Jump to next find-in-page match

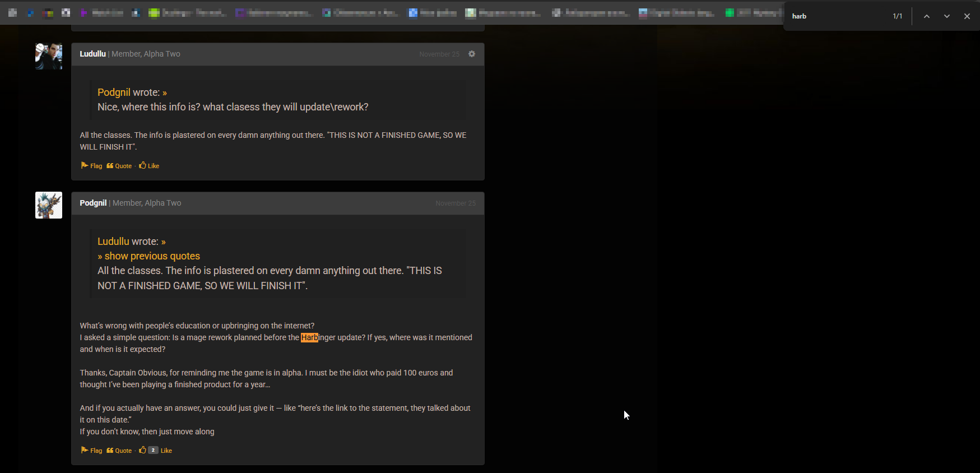point(947,16)
